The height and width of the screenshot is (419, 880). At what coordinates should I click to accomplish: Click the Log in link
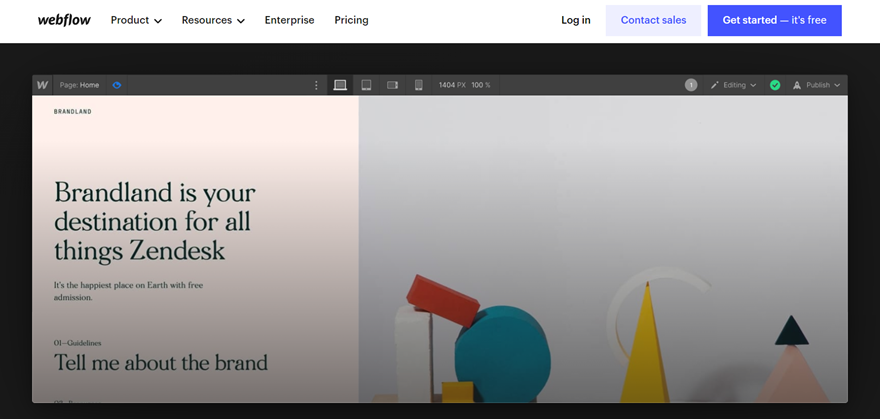click(x=576, y=20)
